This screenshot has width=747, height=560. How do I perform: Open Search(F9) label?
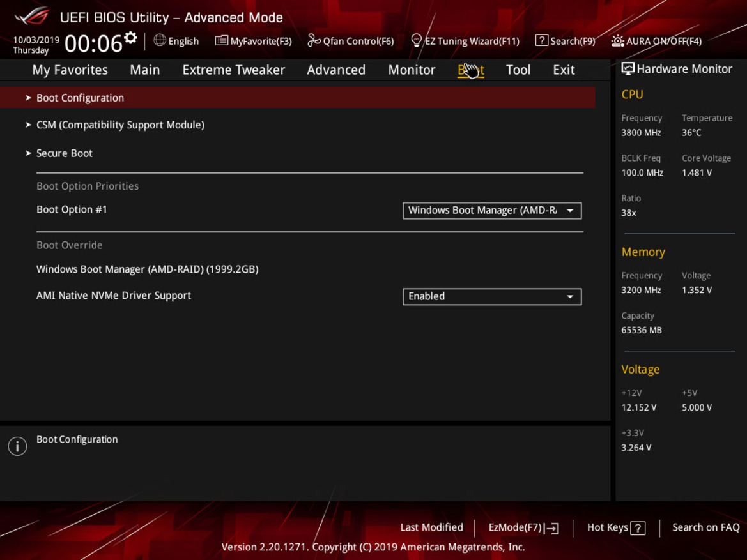point(573,41)
